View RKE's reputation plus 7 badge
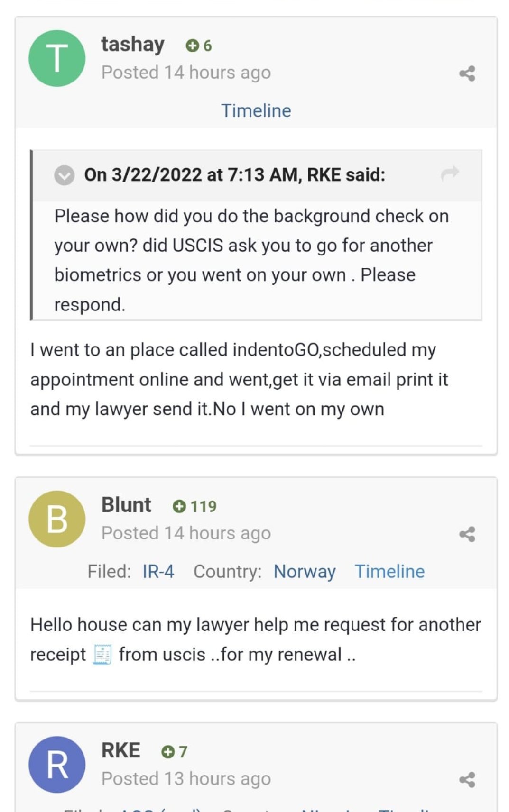Viewport: 509px width, 812px height. tap(174, 752)
